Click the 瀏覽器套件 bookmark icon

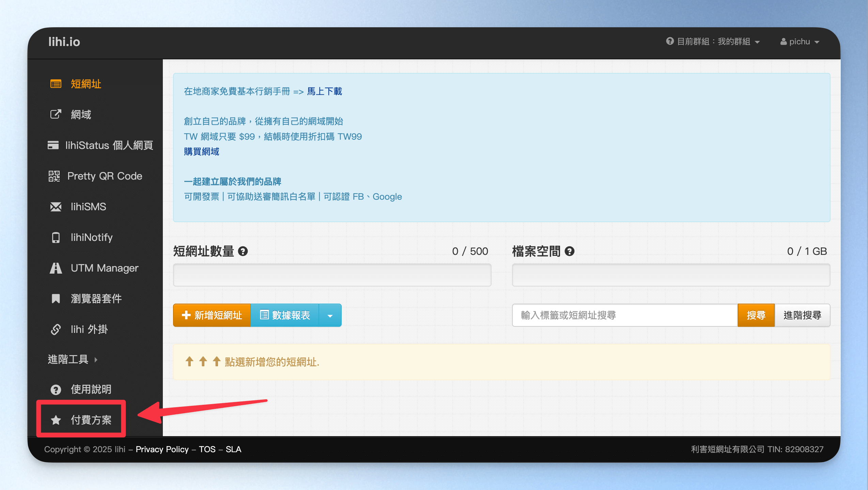56,299
